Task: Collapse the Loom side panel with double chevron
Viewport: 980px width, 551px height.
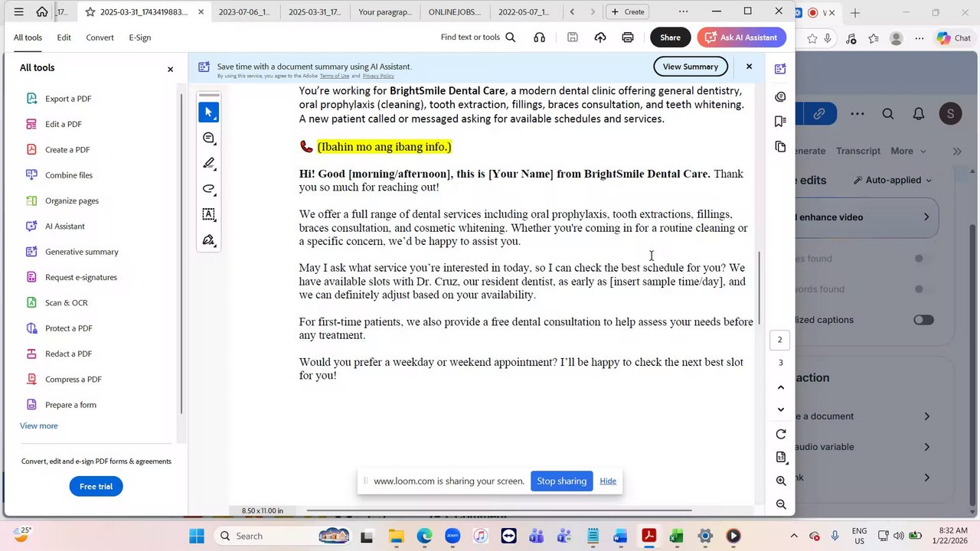Action: click(957, 152)
